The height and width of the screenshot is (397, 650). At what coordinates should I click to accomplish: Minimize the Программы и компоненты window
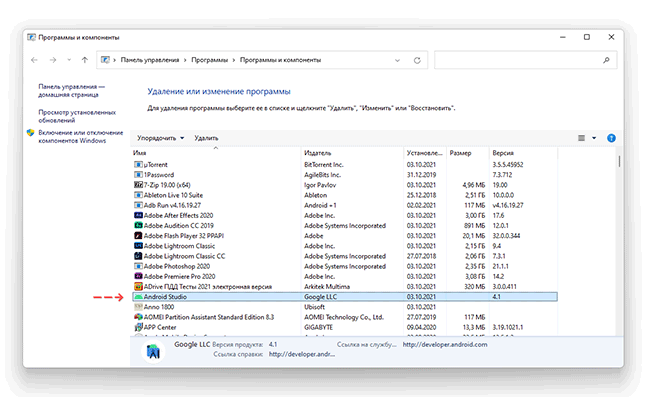point(563,37)
